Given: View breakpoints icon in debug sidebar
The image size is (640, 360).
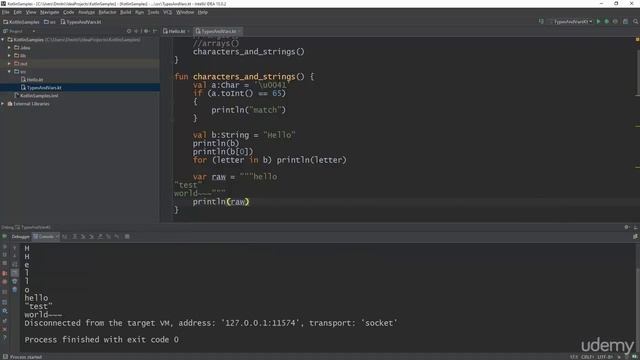Looking at the screenshot, I should [x=4, y=273].
